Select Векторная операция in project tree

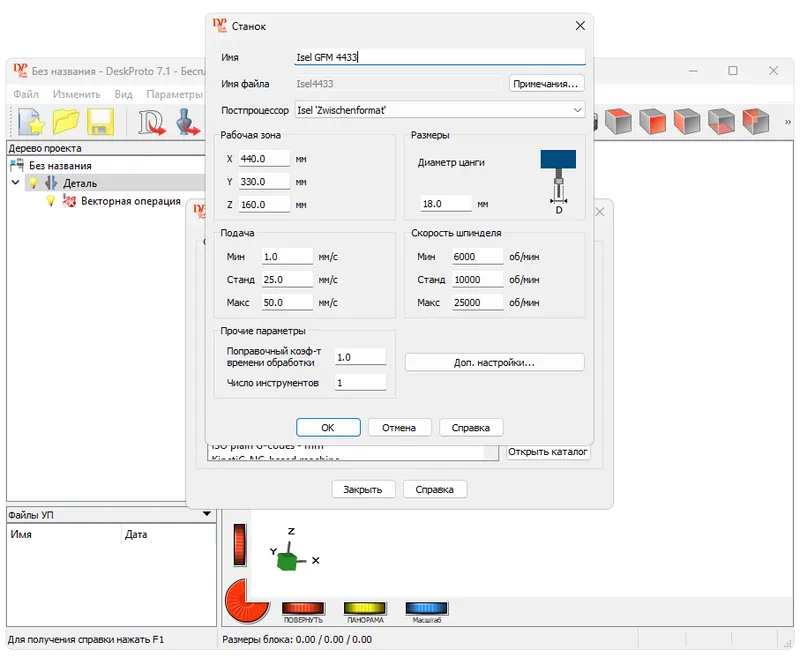click(131, 201)
